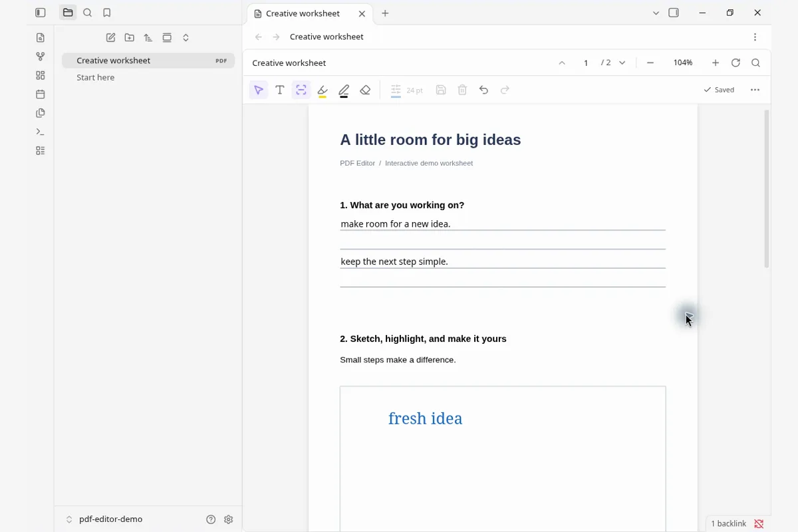This screenshot has width=798, height=532.
Task: Click the checklist ribbon icon at bottom
Action: 41,151
